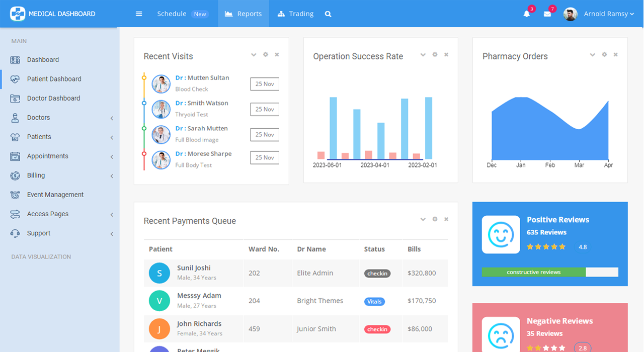Click the Schedule item with New badge
Viewport: 644px width, 352px height.
[x=172, y=14]
